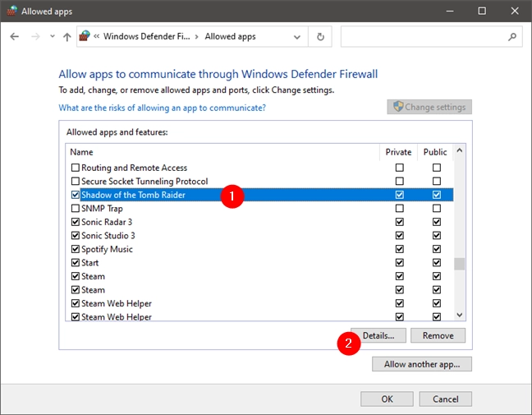
Task: Focus the Control Panel search box
Action: (431, 36)
